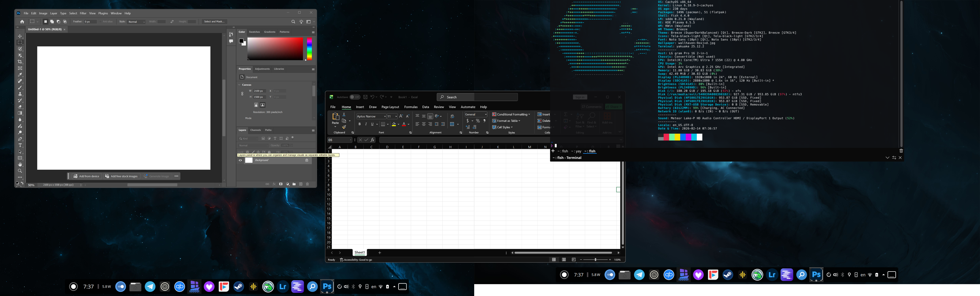Click the Insert Function fx icon
The width and height of the screenshot is (980, 296).
point(373,140)
